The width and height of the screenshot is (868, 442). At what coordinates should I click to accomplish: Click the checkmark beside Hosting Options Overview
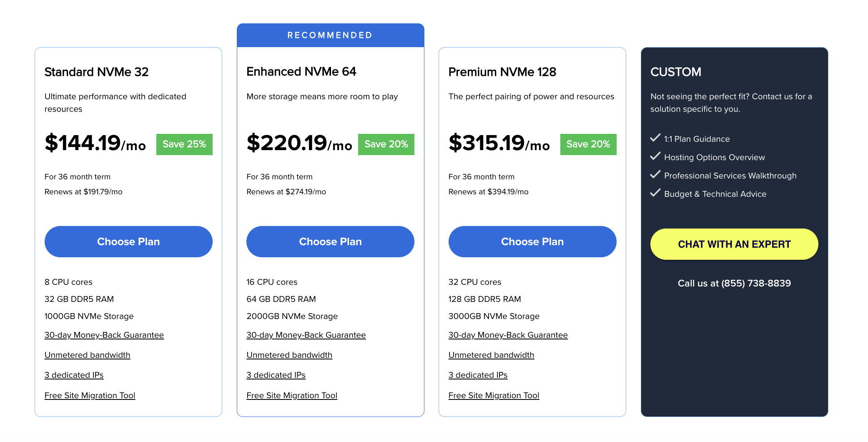tap(655, 156)
